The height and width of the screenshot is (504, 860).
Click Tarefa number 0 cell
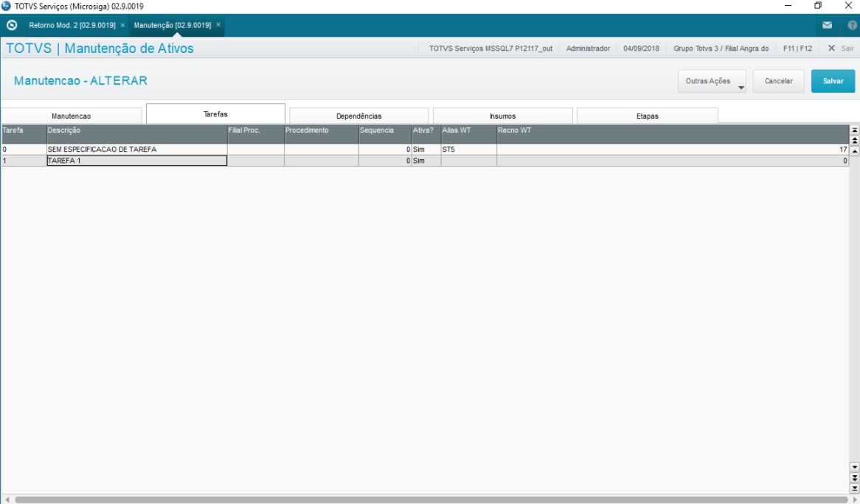24,149
